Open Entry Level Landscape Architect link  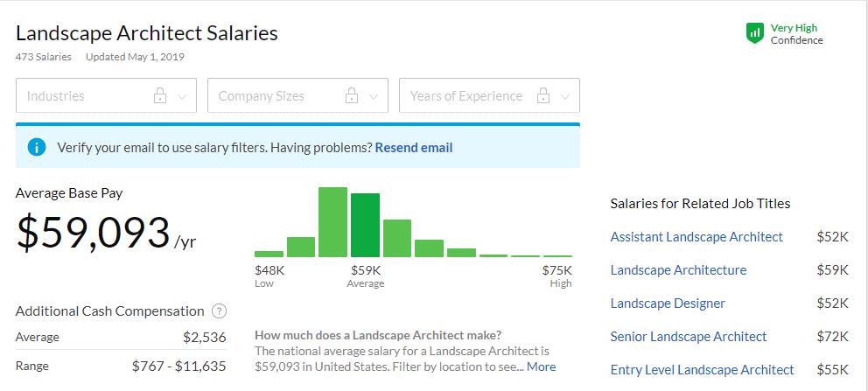click(702, 370)
